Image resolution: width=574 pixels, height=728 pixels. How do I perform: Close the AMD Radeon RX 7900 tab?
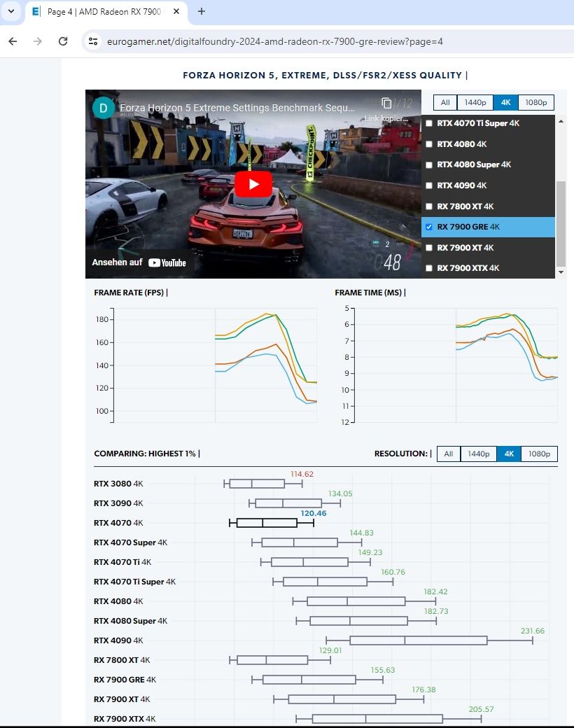[x=176, y=11]
